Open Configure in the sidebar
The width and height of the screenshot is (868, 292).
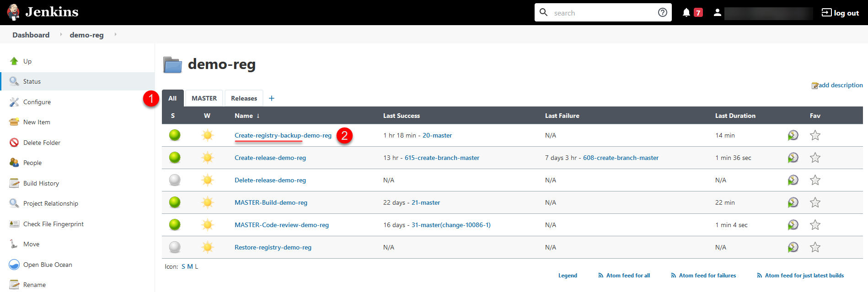[x=37, y=102]
